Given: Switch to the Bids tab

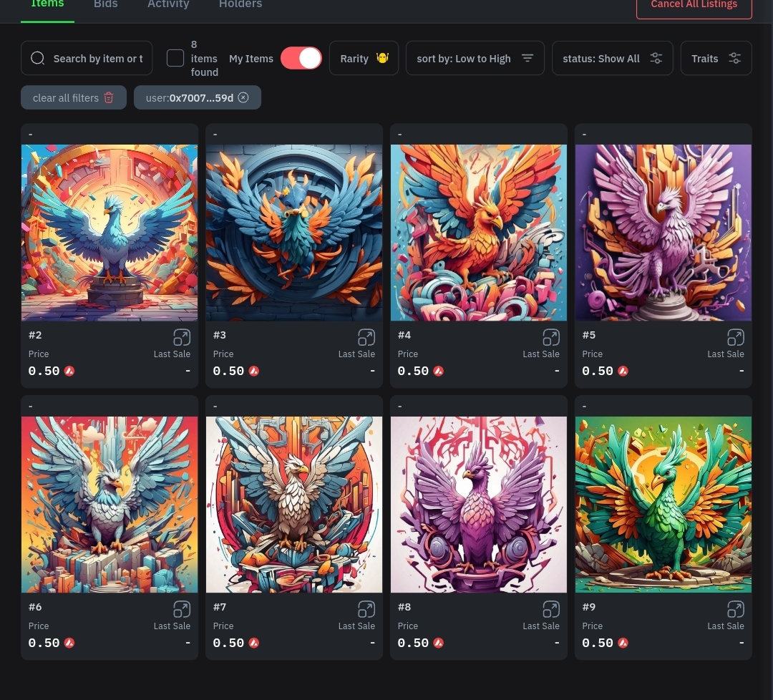Looking at the screenshot, I should (x=105, y=4).
